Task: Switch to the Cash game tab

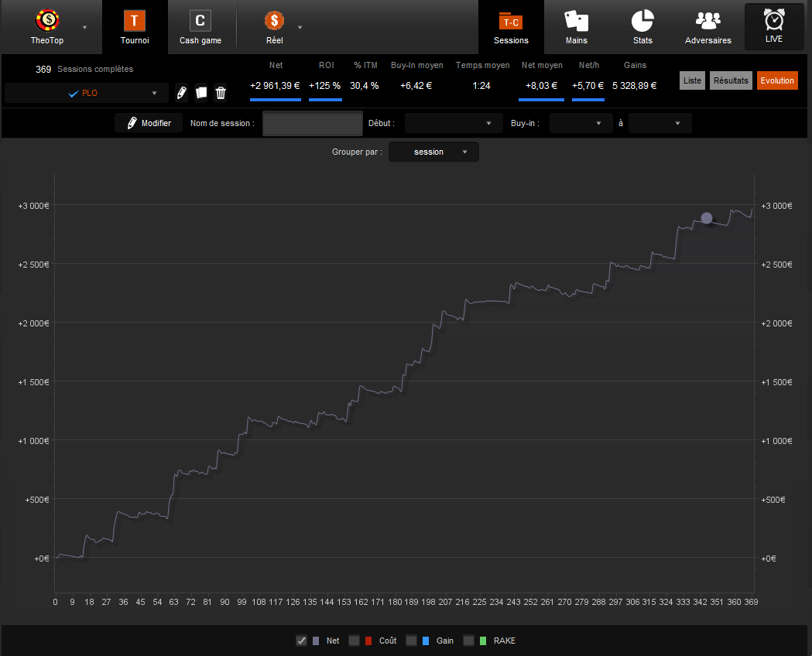Action: [x=200, y=27]
